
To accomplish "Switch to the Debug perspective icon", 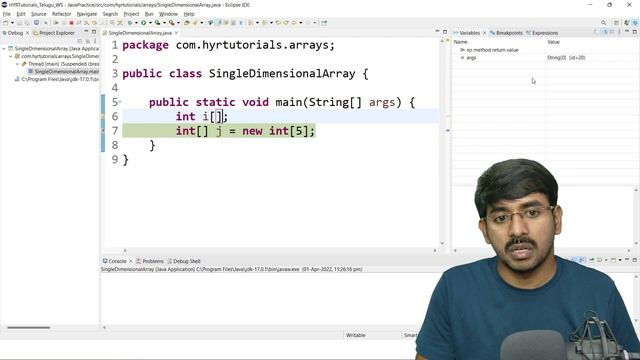I will pos(635,23).
